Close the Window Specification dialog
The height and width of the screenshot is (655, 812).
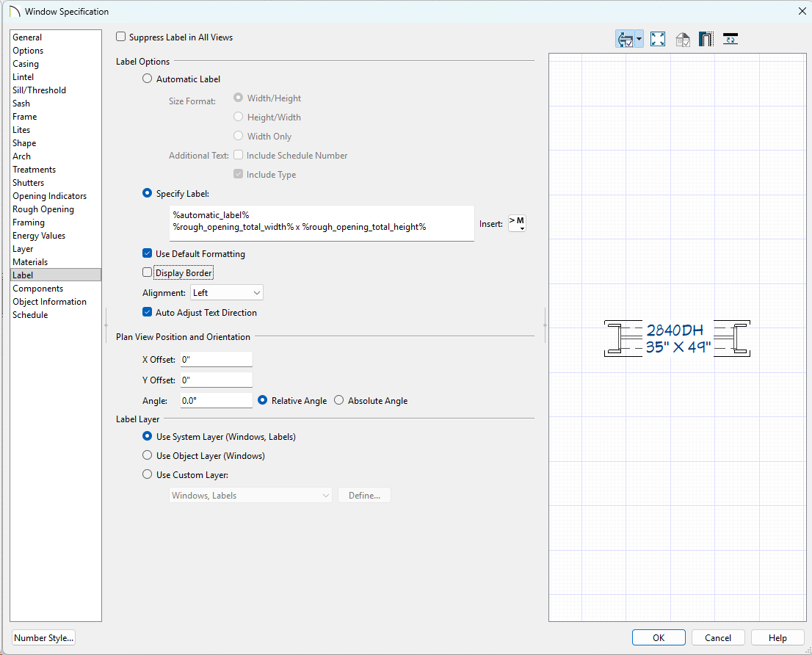(801, 11)
